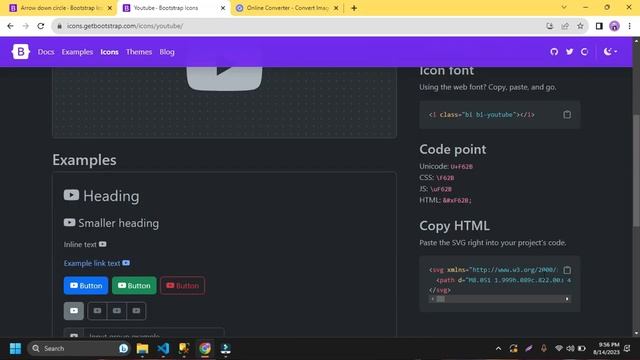Toggle the browser side panel

coord(599,26)
